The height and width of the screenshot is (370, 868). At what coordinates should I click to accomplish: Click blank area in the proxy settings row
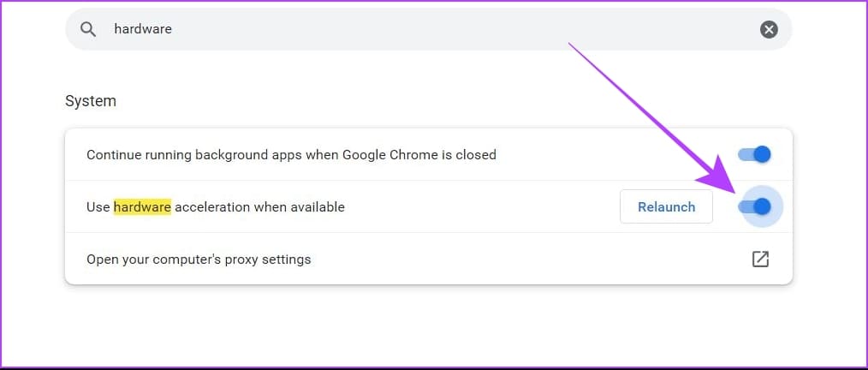click(514, 259)
